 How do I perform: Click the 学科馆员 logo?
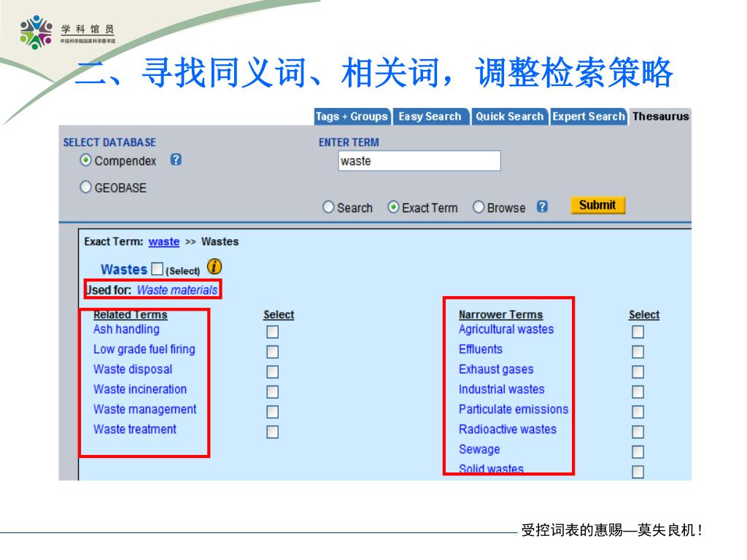pos(67,32)
